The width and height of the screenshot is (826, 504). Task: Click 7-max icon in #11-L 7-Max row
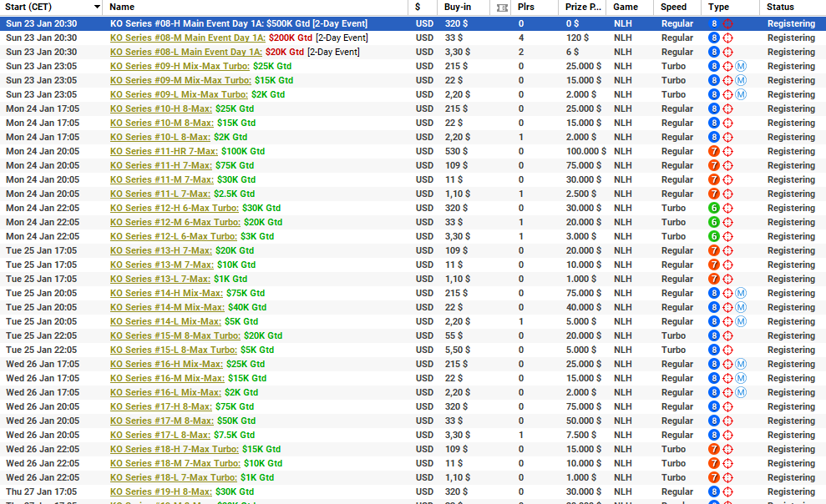pyautogui.click(x=714, y=194)
